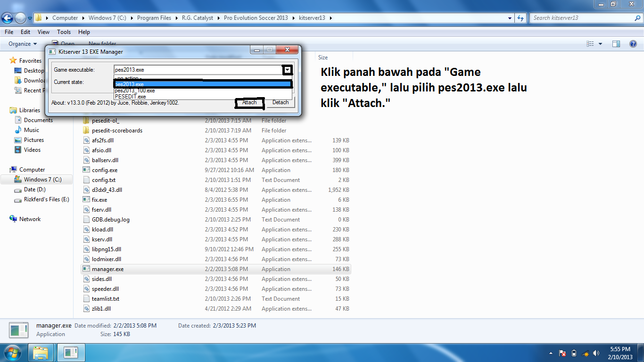Screen dimensions: 644x362
Task: Open Videos library
Action: pos(32,150)
